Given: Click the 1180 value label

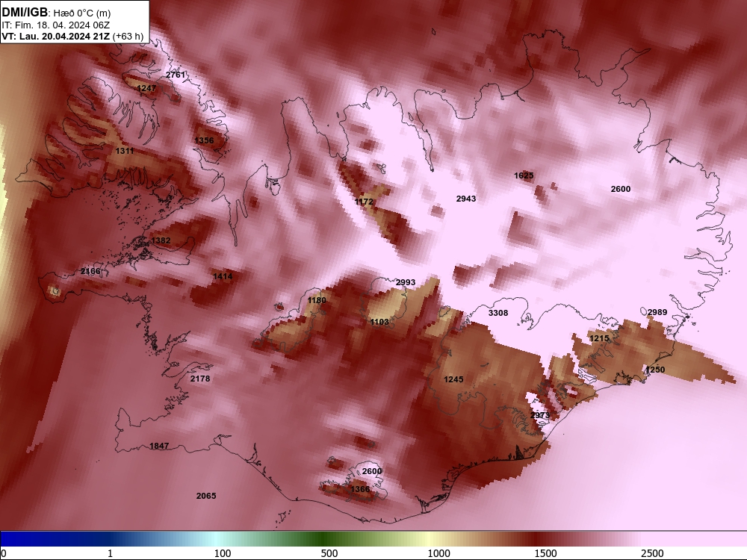Looking at the screenshot, I should (317, 300).
